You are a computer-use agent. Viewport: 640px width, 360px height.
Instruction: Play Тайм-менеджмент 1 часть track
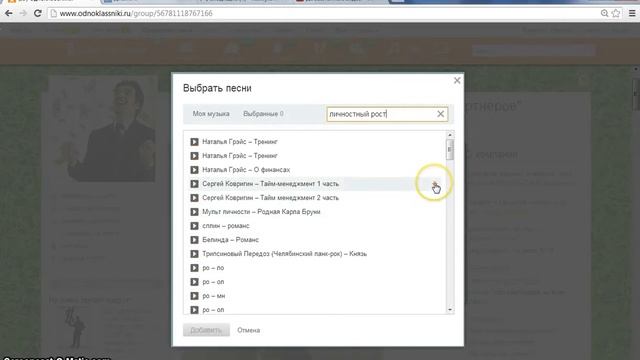[x=194, y=184]
